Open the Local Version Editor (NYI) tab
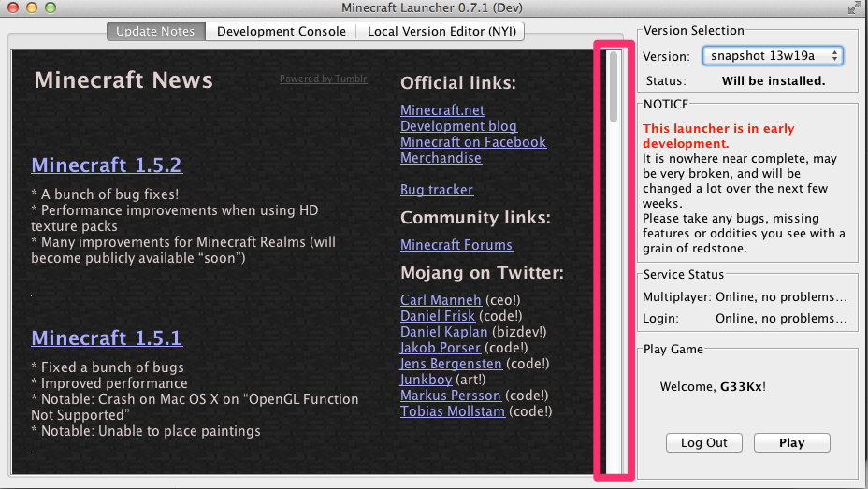Screen dimensions: 868x489 tap(441, 32)
